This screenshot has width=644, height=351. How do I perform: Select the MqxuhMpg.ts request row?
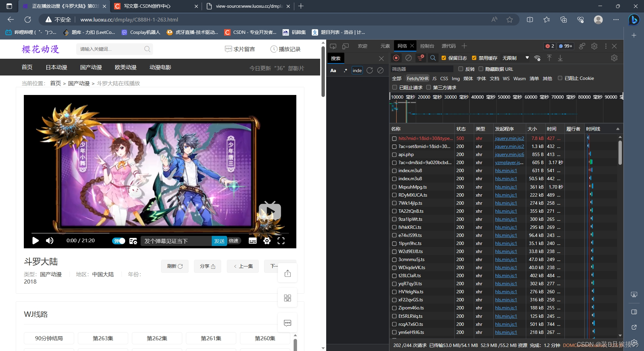point(503,187)
